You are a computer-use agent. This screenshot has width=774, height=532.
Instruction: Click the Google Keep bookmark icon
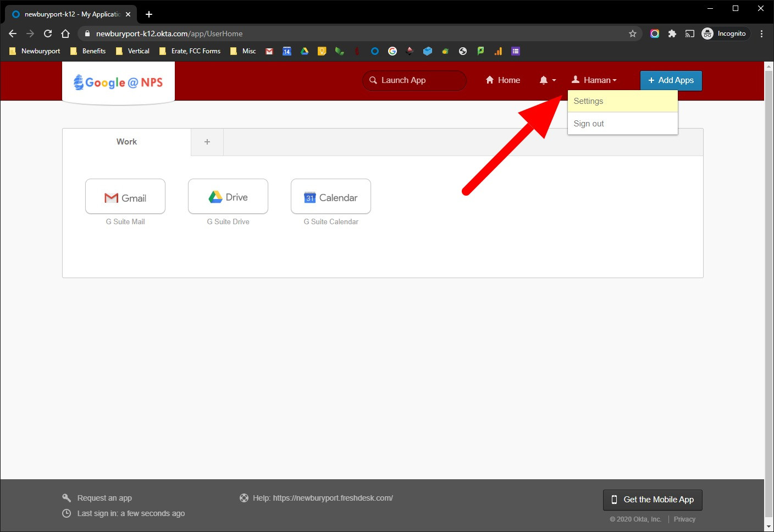point(322,51)
